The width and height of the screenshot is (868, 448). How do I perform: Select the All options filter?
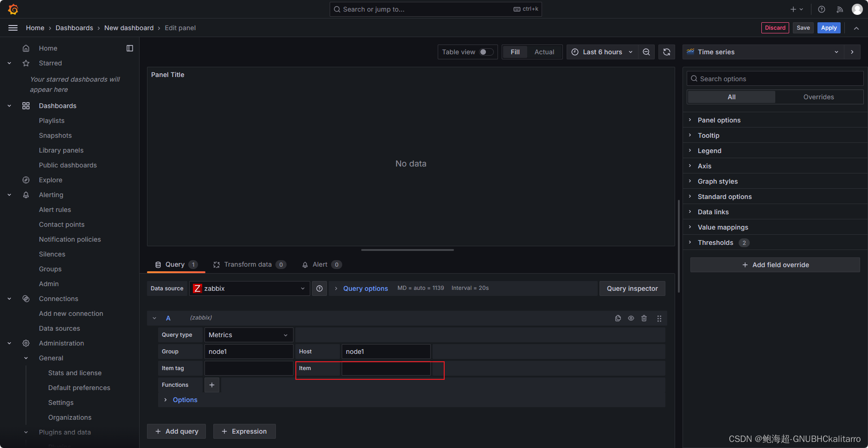click(731, 97)
